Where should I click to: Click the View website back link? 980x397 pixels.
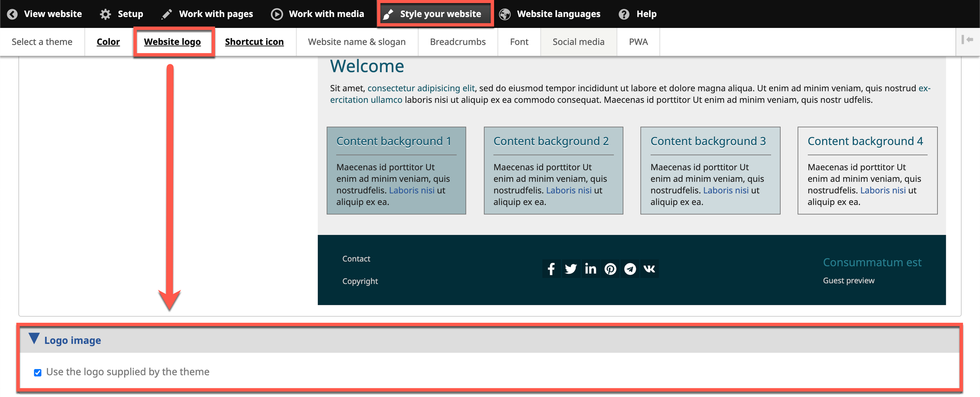[44, 14]
